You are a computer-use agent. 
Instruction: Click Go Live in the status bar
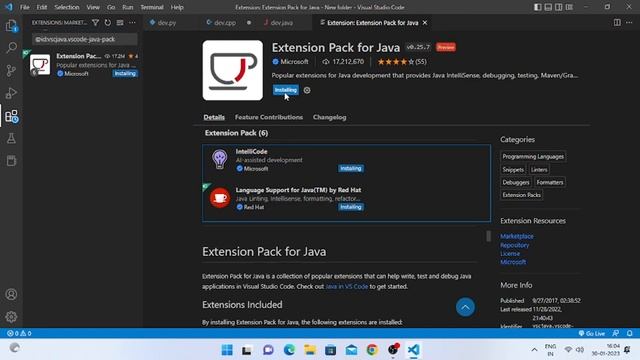coord(591,333)
